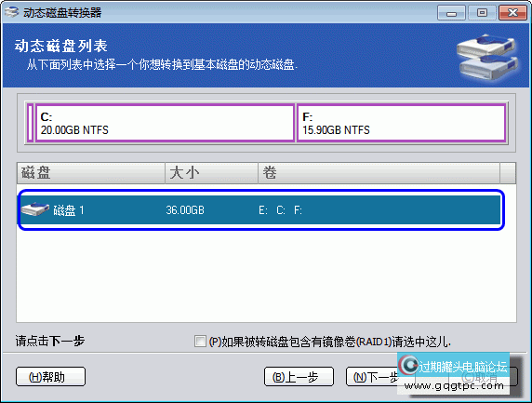The width and height of the screenshot is (532, 403).
Task: Sort by 卷 column header
Action: 379,173
